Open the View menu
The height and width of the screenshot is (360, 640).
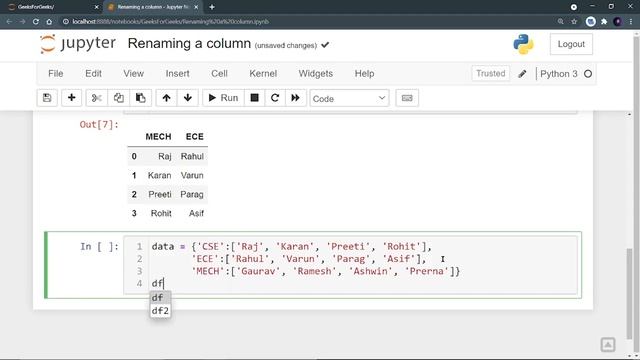133,73
